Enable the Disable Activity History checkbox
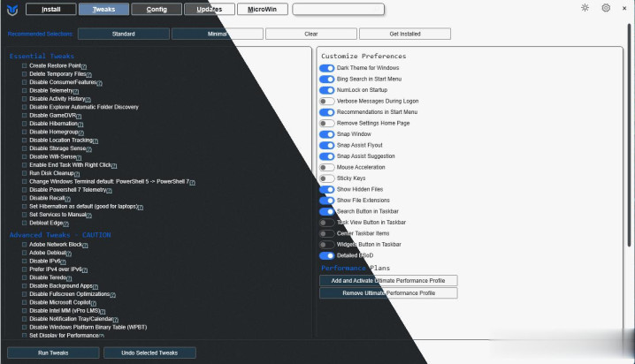 coord(25,99)
